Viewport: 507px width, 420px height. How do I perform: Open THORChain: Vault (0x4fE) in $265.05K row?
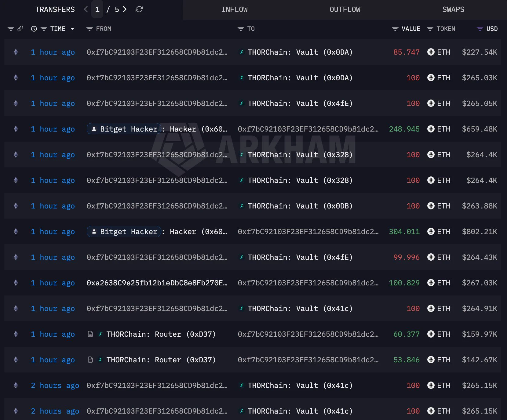point(300,103)
